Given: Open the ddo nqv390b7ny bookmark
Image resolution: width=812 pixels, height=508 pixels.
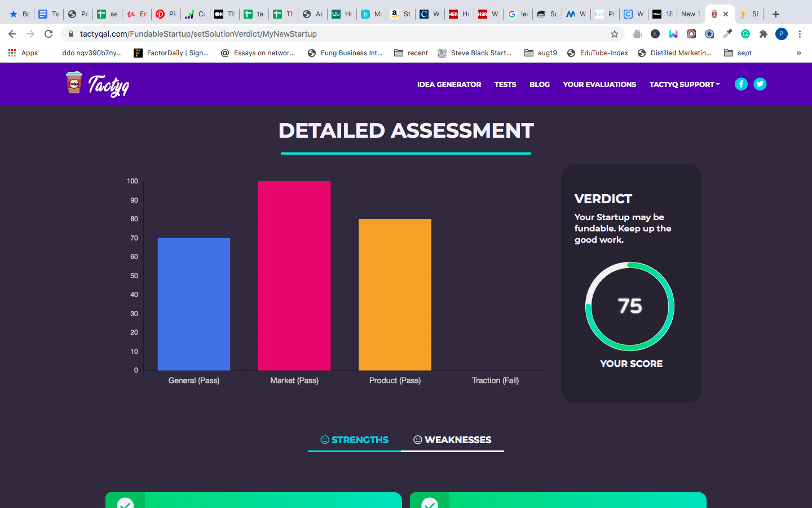Looking at the screenshot, I should pyautogui.click(x=92, y=53).
